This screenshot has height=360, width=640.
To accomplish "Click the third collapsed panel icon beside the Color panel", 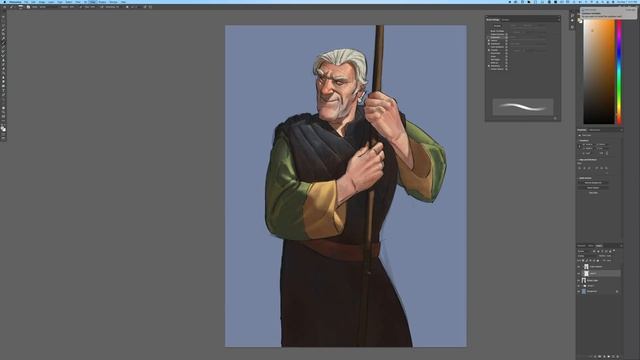I will click(572, 27).
